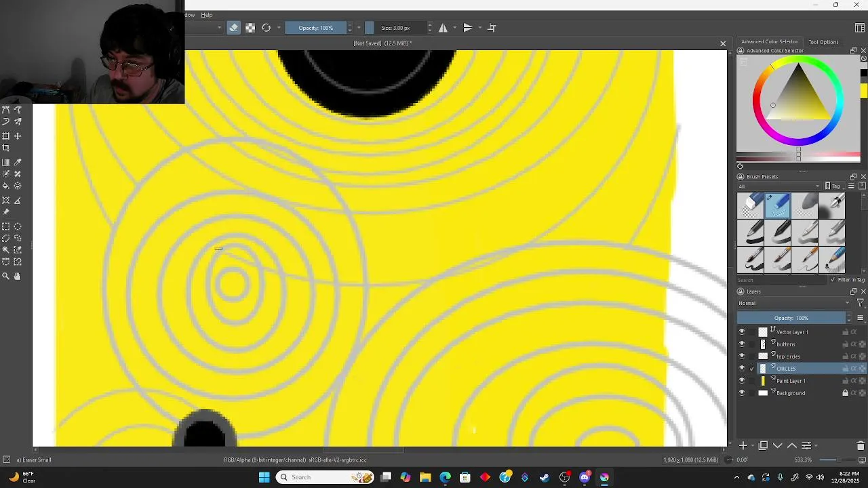This screenshot has height=488, width=868.
Task: Adjust the toolbar Opacity 100% slider
Action: [x=315, y=28]
